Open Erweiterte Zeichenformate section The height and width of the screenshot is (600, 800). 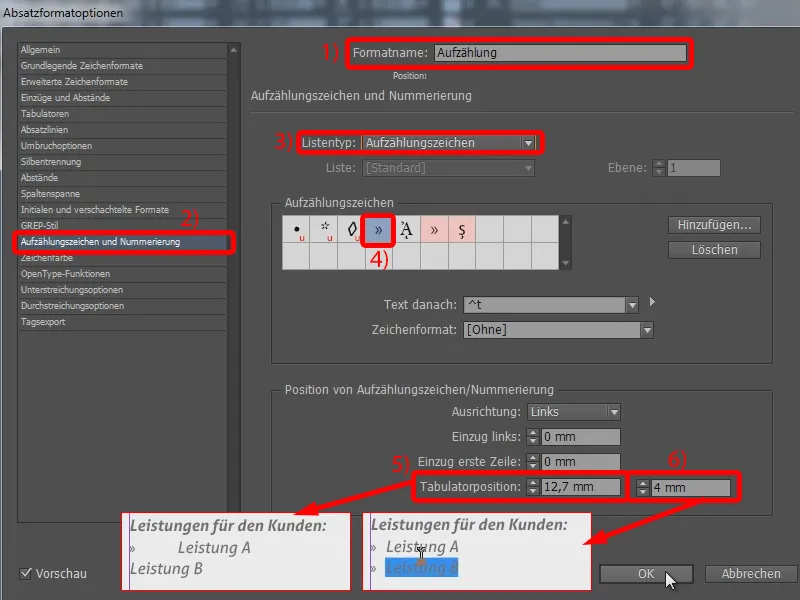point(122,82)
